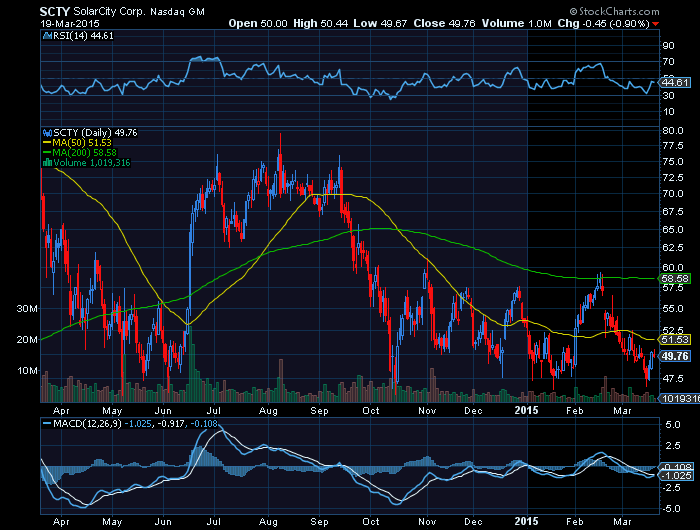The height and width of the screenshot is (530, 700).
Task: Click the 80.0 price axis label
Action: tap(673, 131)
